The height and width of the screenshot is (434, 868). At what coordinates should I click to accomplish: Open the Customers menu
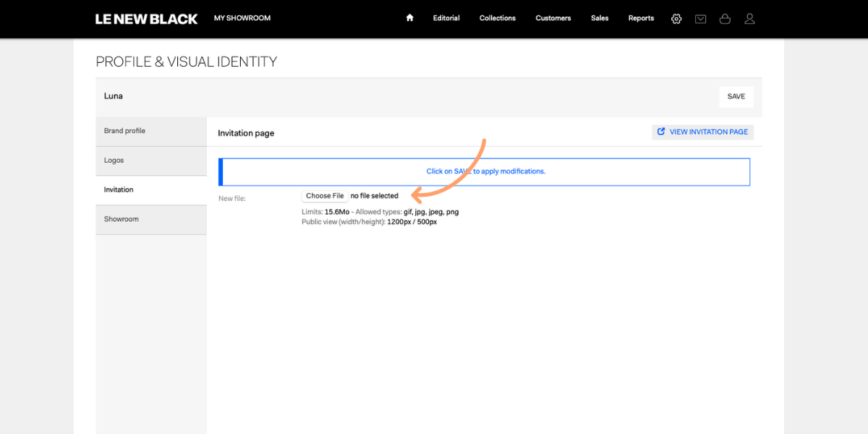(553, 18)
